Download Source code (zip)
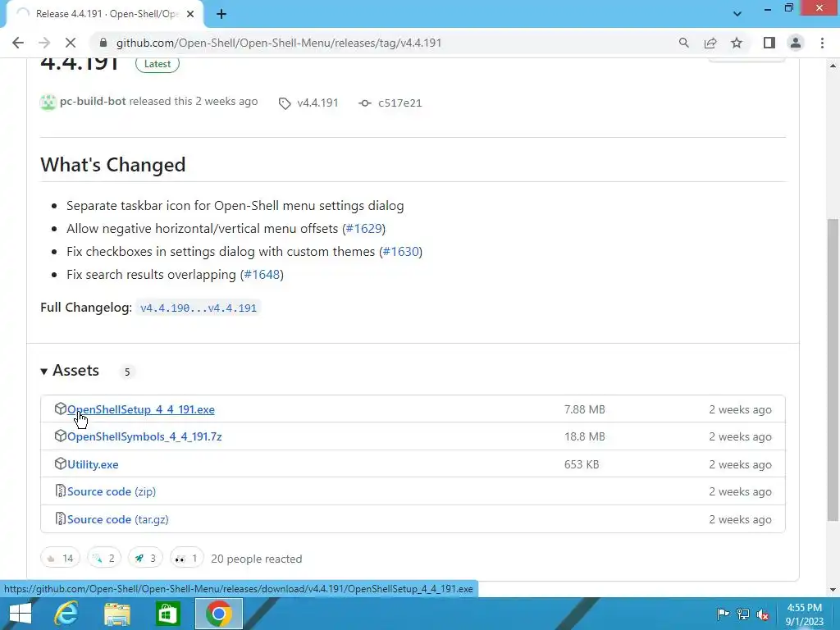 (112, 492)
